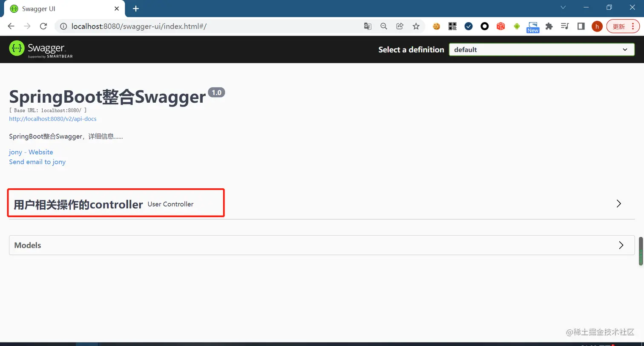This screenshot has width=644, height=346.
Task: Open the QR code extension icon
Action: coord(452,26)
